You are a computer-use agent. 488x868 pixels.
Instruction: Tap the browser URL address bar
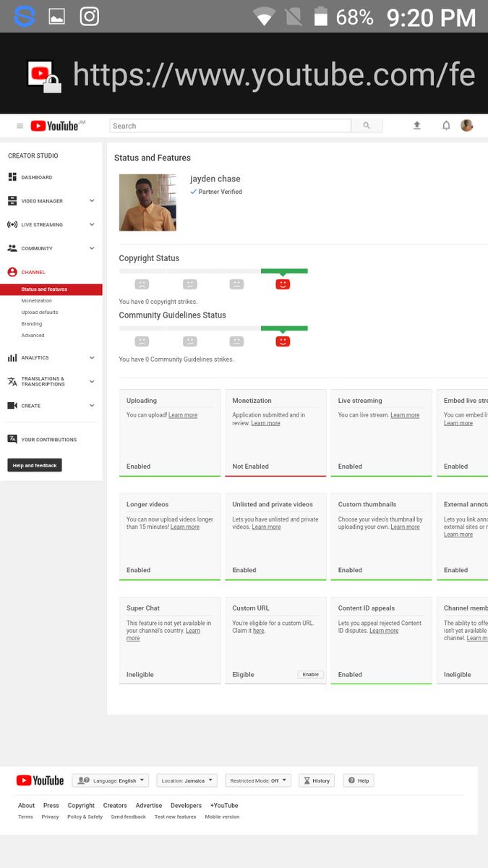coord(274,74)
